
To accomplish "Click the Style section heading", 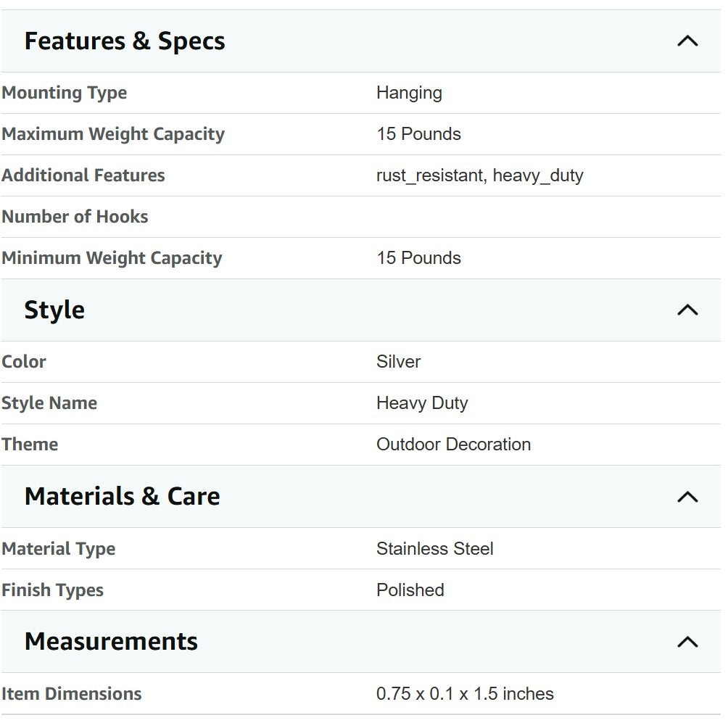I will coord(54,310).
